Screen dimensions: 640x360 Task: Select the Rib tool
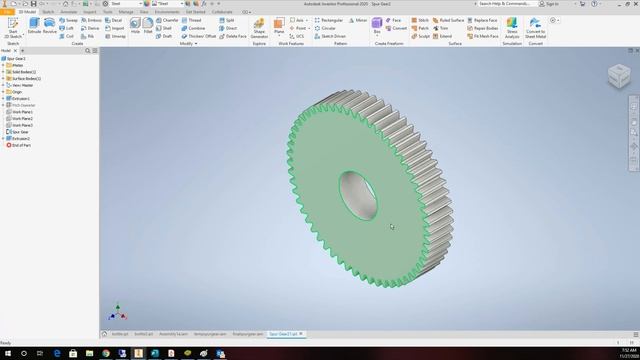pos(87,36)
